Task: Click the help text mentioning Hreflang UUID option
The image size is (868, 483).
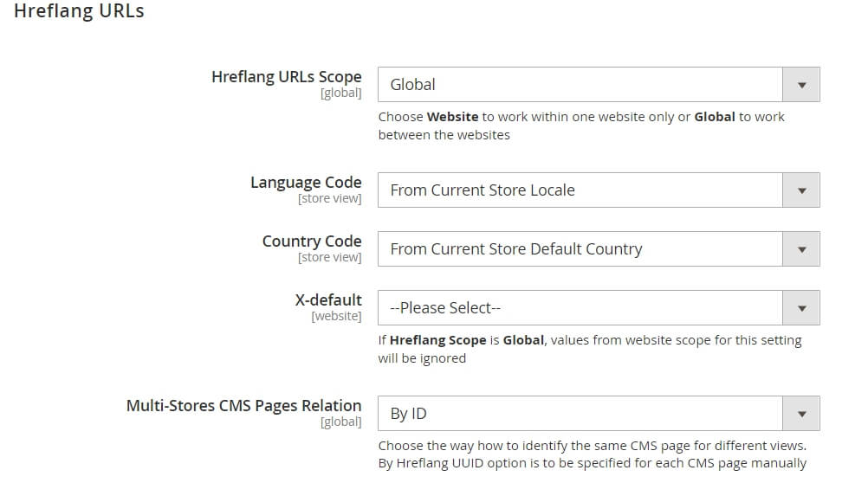Action: (593, 454)
